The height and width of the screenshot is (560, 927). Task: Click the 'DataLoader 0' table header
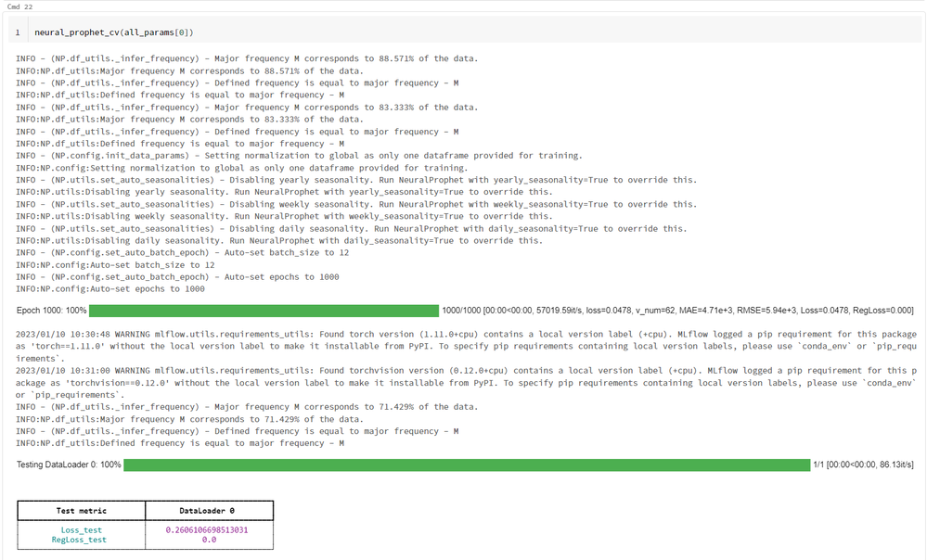[x=207, y=511]
